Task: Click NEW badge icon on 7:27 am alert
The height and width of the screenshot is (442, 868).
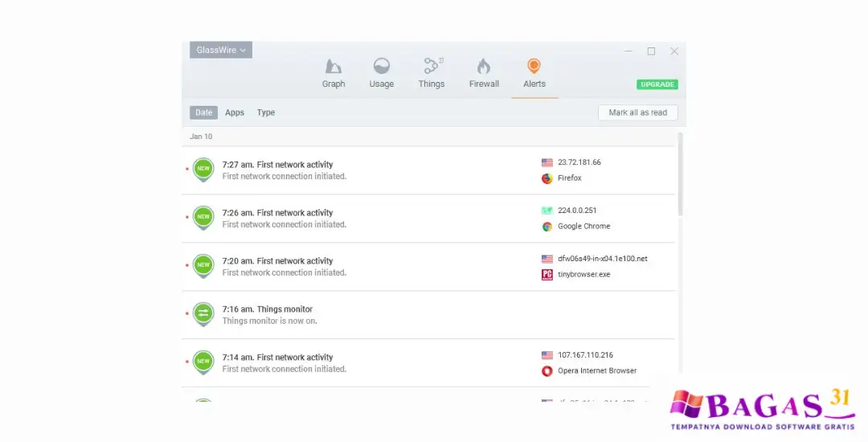Action: 203,170
